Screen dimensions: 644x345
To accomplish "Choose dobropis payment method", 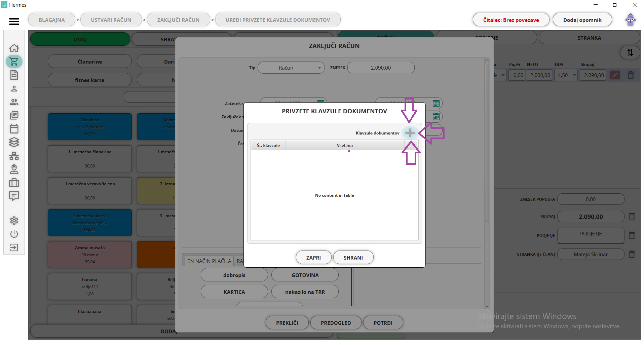I will (234, 275).
